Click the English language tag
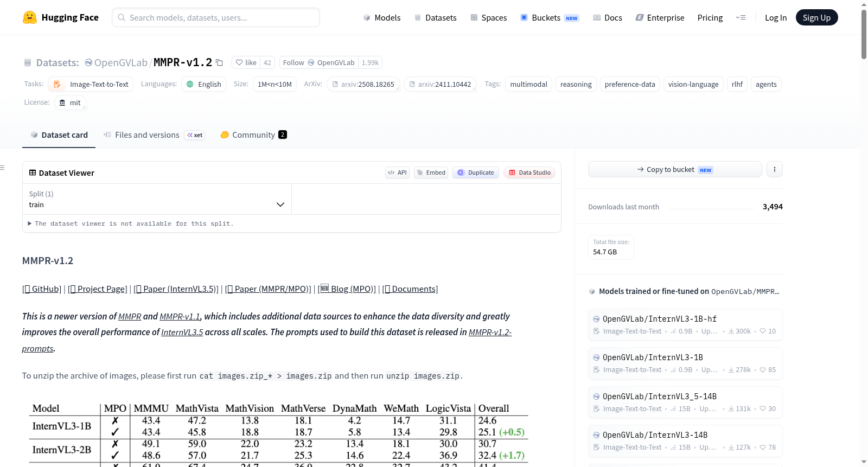868x467 pixels. [x=203, y=84]
